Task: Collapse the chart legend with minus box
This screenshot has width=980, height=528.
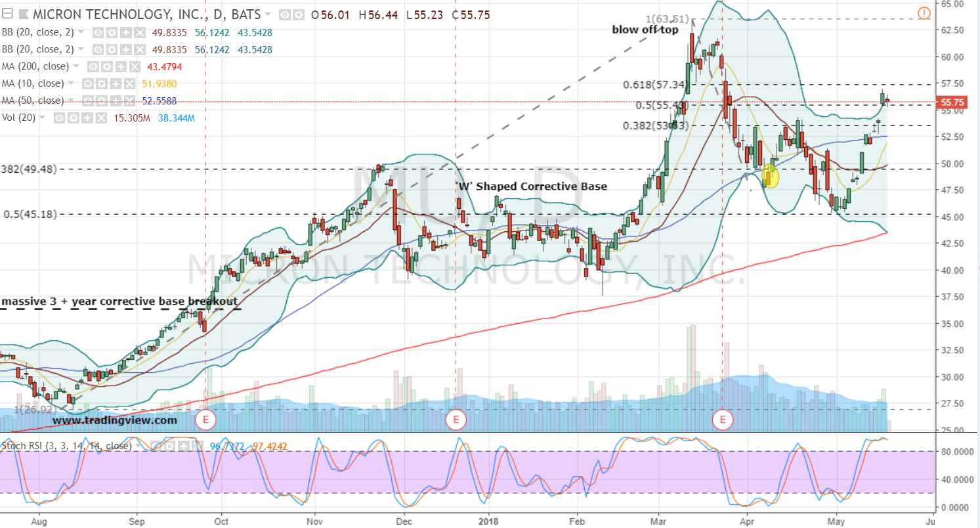Action: coord(8,14)
